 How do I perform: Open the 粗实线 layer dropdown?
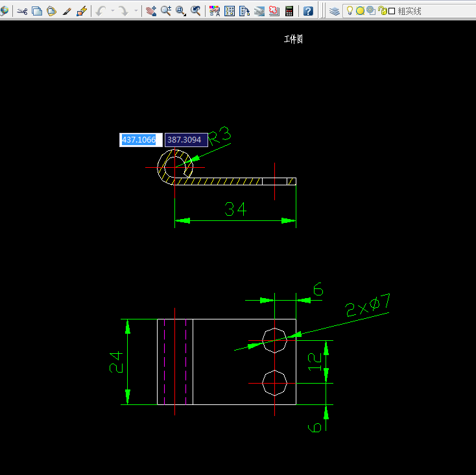click(x=409, y=12)
